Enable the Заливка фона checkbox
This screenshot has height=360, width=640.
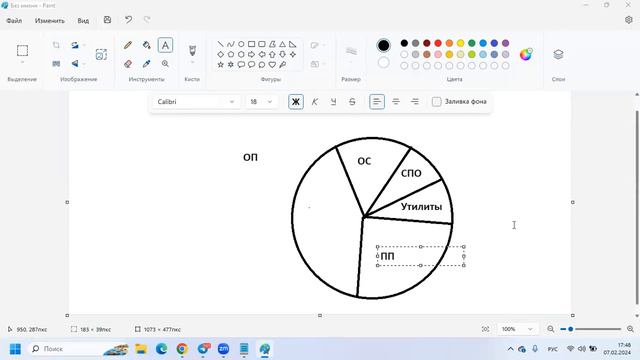436,102
